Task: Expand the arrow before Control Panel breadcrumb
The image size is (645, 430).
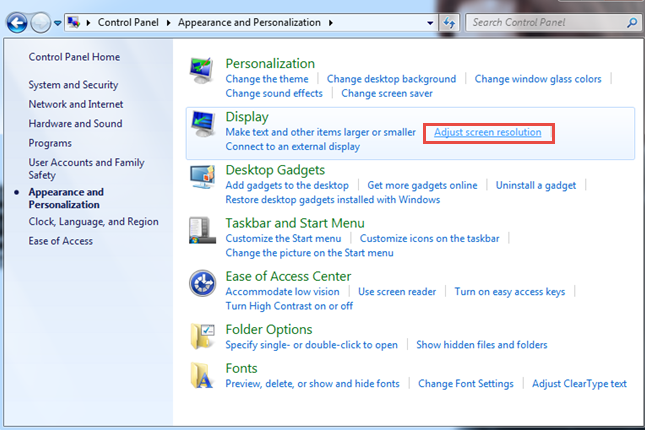Action: (x=88, y=23)
